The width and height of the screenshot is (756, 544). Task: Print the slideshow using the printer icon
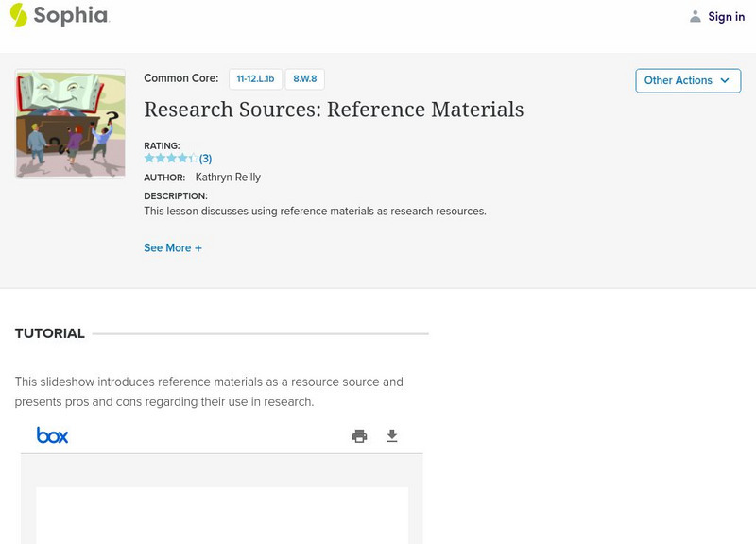[359, 435]
